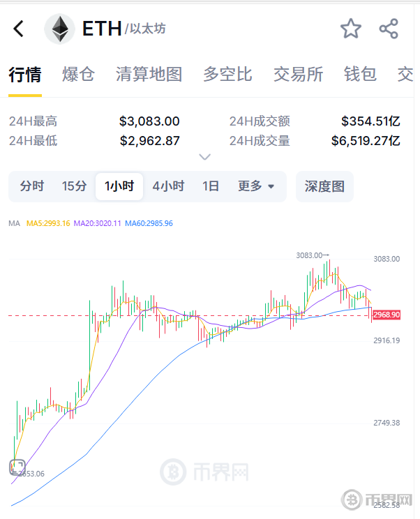Viewport: 420px width, 519px height.
Task: Go to the 交易所 tab
Action: click(298, 74)
